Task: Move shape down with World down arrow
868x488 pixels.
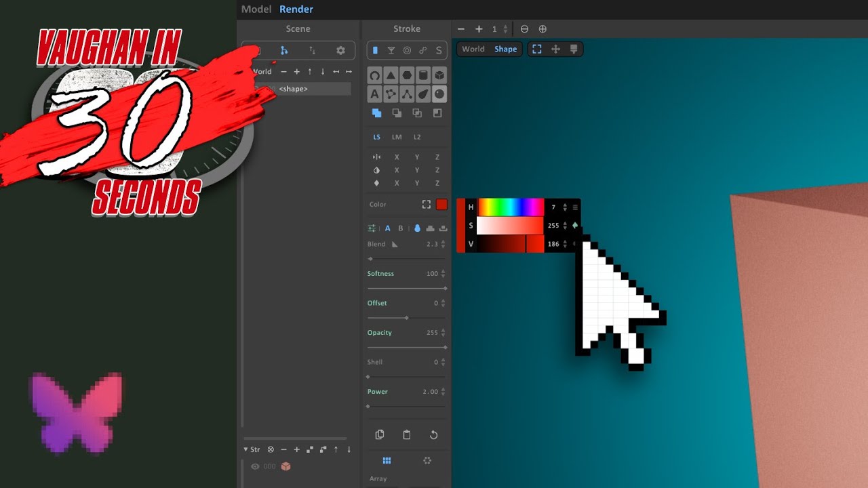Action: pyautogui.click(x=323, y=71)
